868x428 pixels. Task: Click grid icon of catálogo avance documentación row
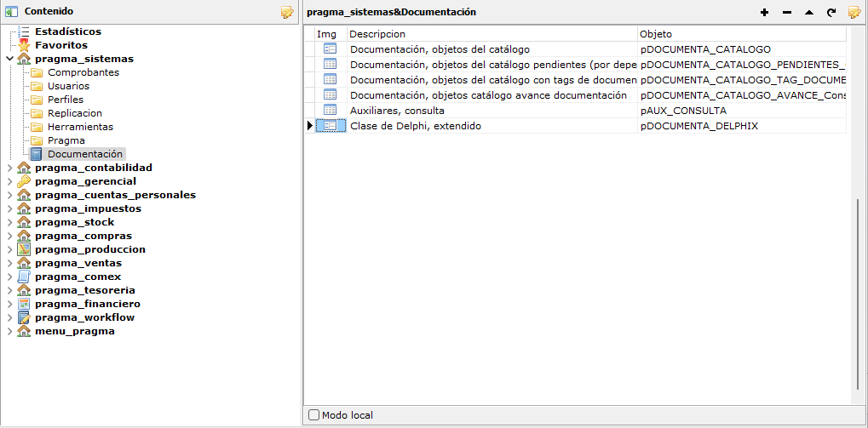point(330,94)
